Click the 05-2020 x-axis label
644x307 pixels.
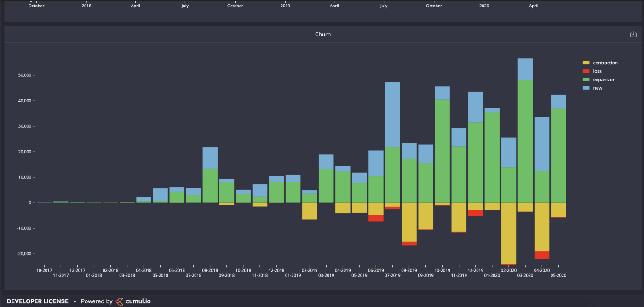[558, 275]
